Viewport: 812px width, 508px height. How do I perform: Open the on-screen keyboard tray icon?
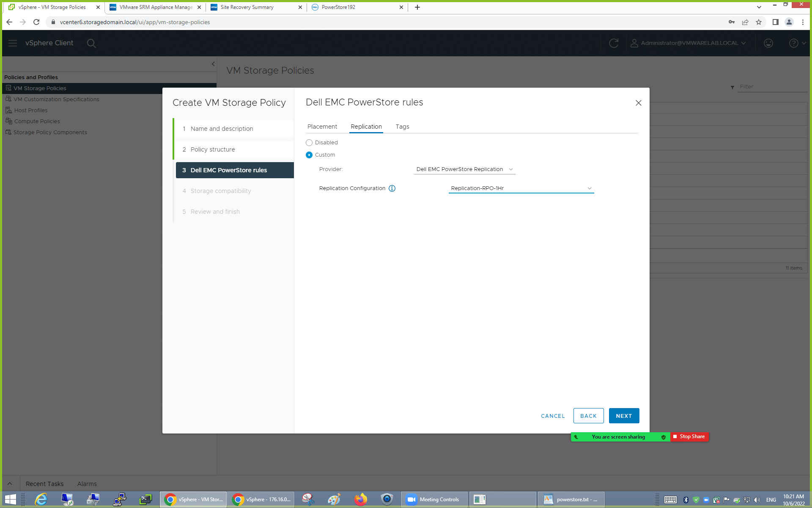tap(671, 500)
